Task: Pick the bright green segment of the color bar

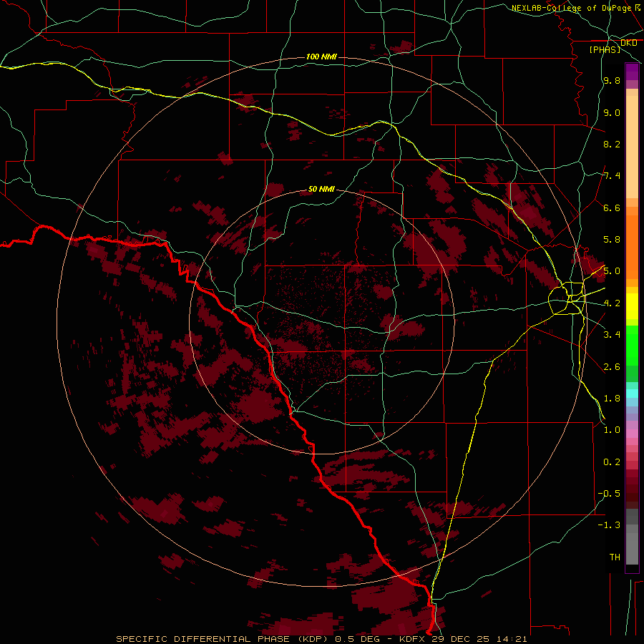Action: 632,345
